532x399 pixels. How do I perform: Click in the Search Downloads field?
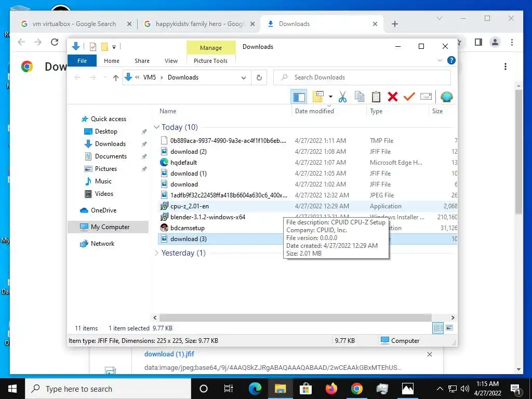tap(362, 77)
